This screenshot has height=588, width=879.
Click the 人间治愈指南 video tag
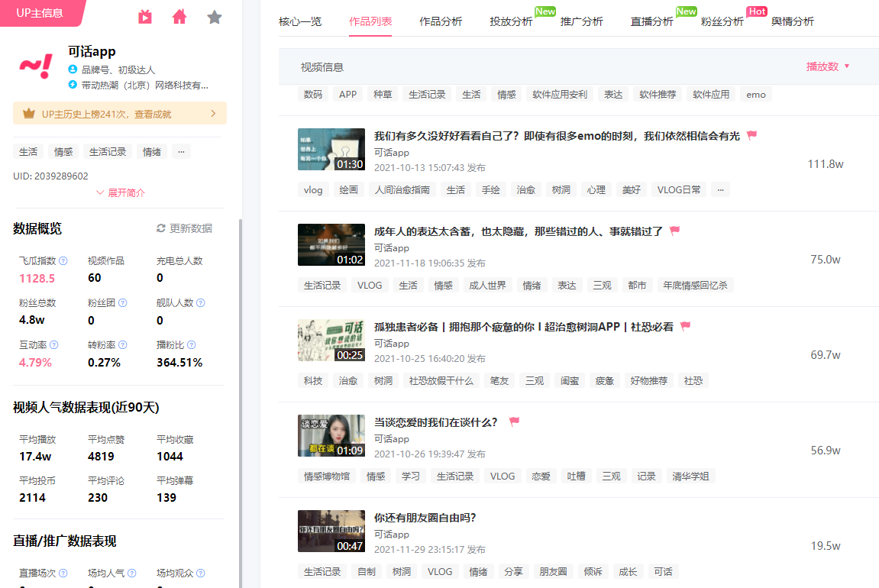pos(402,190)
